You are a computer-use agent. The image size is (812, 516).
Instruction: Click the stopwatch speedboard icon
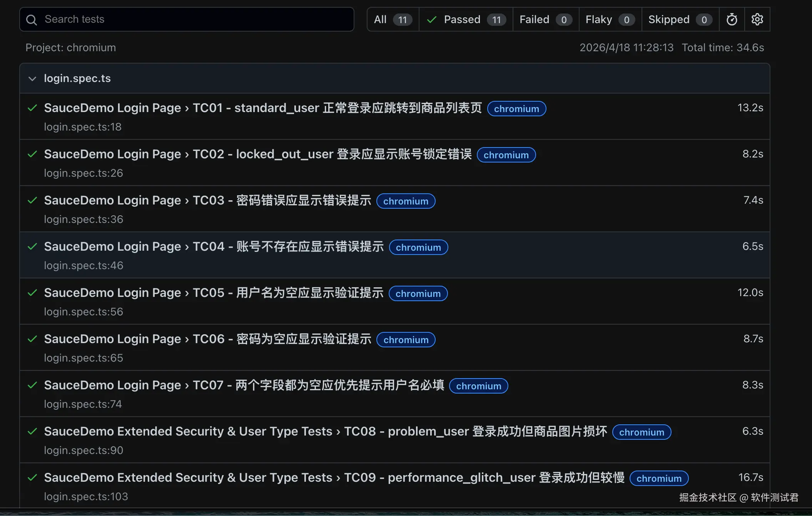pyautogui.click(x=732, y=19)
